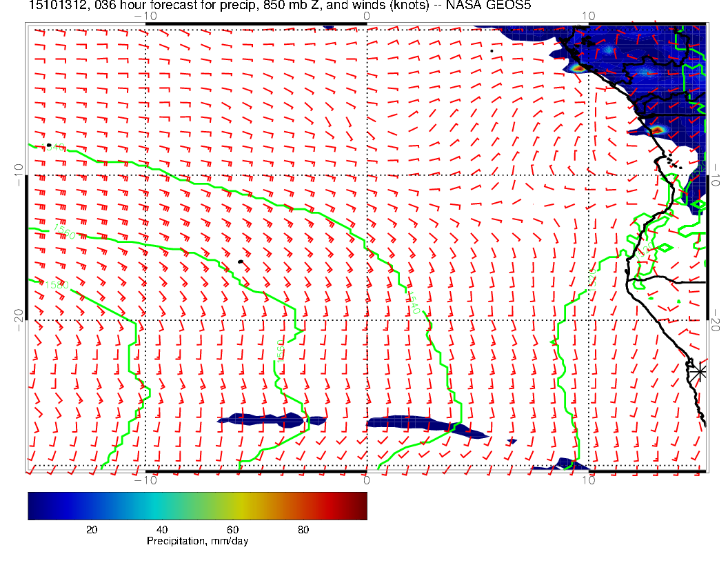Image resolution: width=728 pixels, height=563 pixels.
Task: Click the small blue diamond precipitation patch
Action: coord(512,441)
